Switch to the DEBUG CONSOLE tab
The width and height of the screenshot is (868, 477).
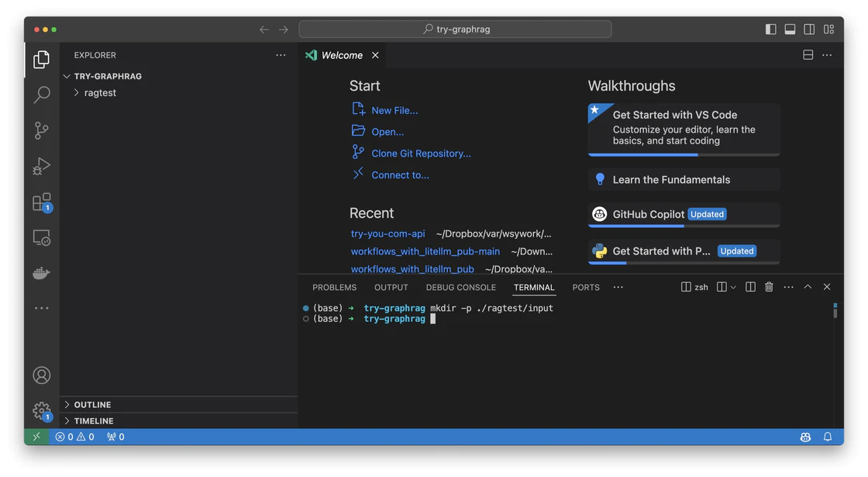(460, 288)
